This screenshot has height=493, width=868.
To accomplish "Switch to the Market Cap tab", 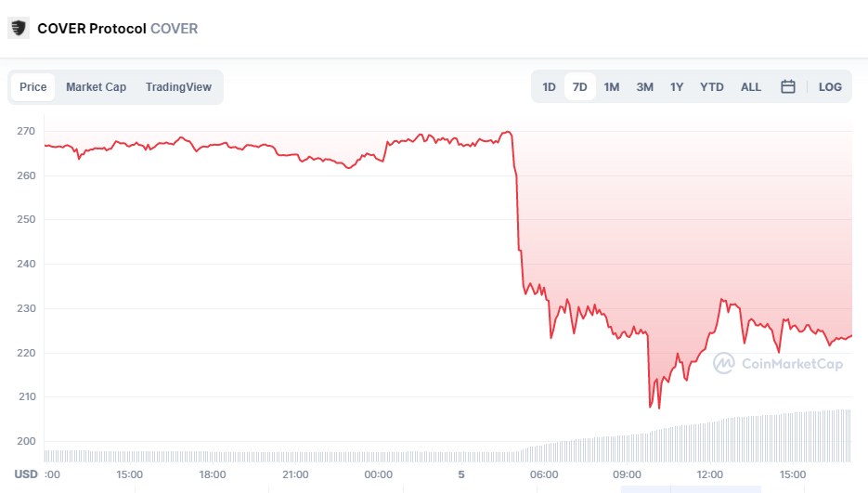I will click(x=96, y=87).
